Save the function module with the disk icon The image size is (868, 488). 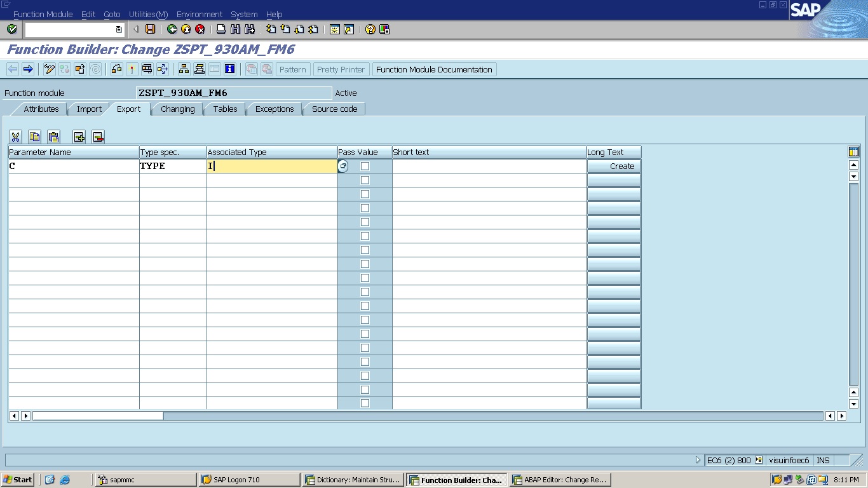coord(150,29)
